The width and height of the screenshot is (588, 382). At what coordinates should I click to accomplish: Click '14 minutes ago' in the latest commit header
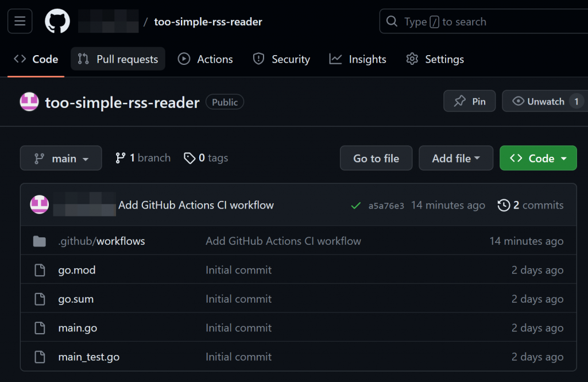coord(448,205)
